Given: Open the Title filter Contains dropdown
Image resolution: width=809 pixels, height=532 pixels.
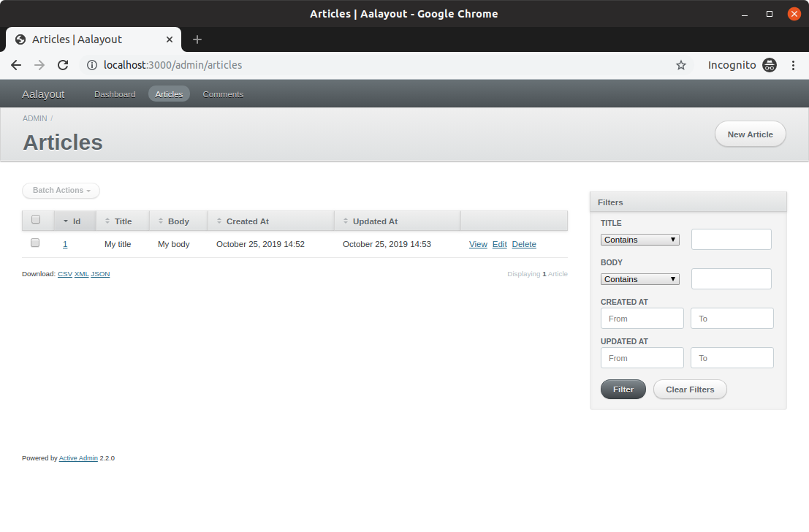Looking at the screenshot, I should coord(639,240).
